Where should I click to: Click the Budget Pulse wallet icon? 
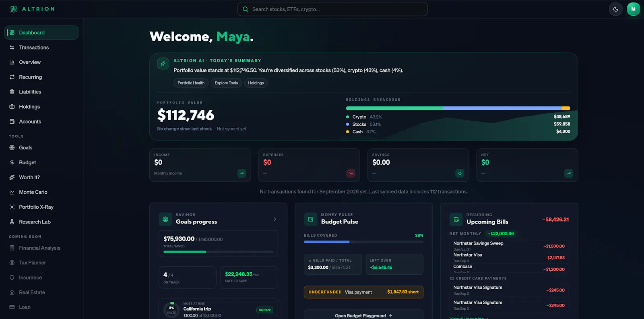pos(310,220)
